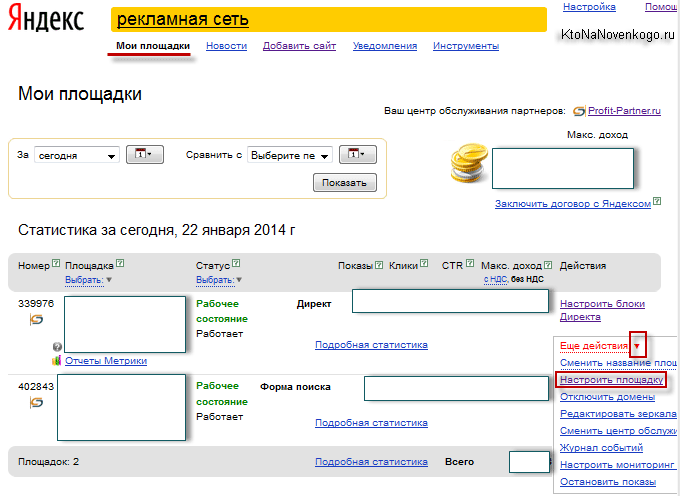The height and width of the screenshot is (496, 680).
Task: Click 'Площадок: 2' footer text
Action: click(49, 462)
